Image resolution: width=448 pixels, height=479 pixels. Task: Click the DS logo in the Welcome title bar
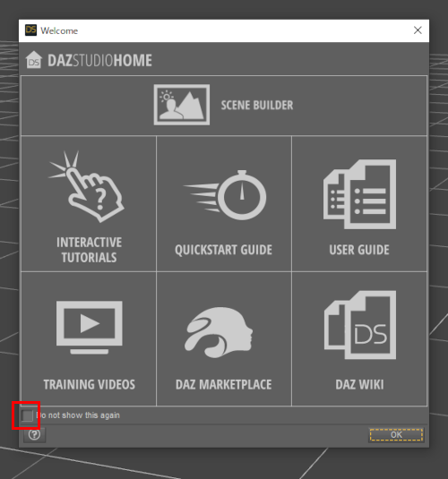pyautogui.click(x=30, y=30)
